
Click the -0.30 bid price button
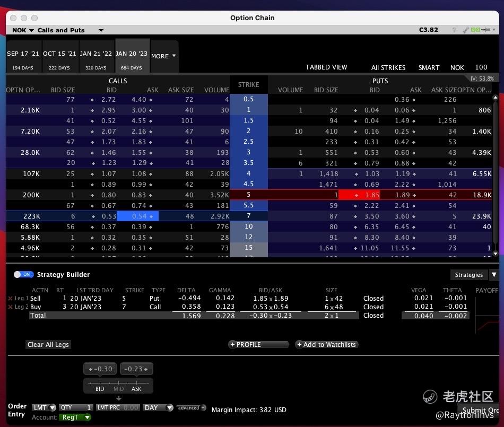point(100,369)
